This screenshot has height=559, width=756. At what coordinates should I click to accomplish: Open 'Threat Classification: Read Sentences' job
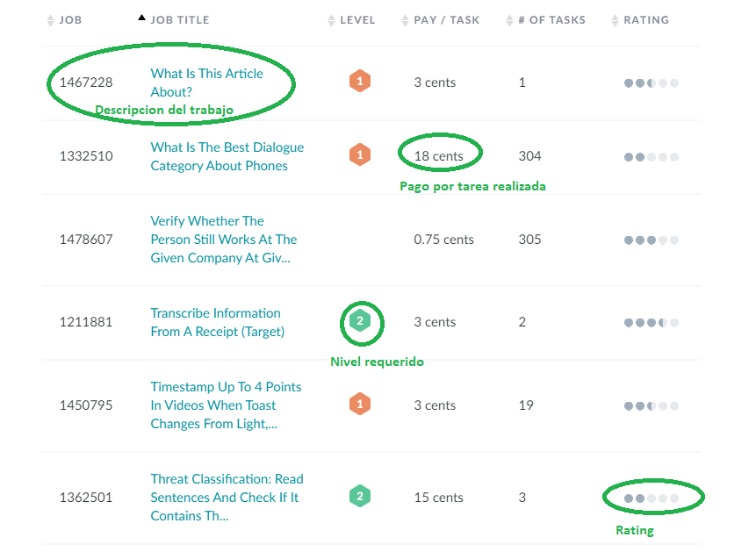[x=226, y=497]
